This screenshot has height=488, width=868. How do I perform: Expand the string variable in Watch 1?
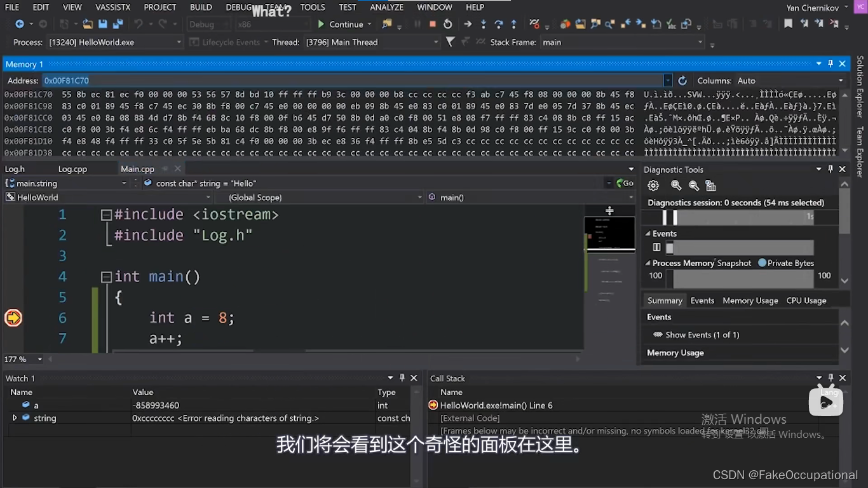[x=15, y=417]
